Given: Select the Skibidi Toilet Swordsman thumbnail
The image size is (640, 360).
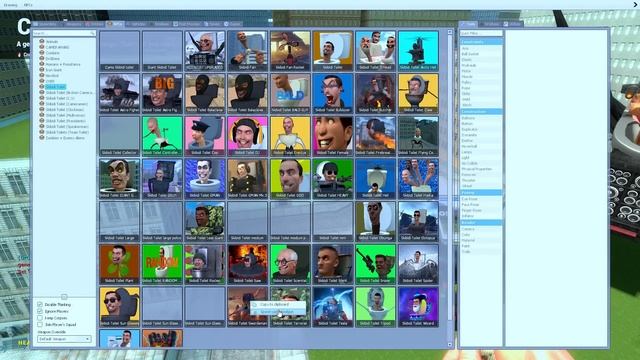Looking at the screenshot, I should coord(247,307).
